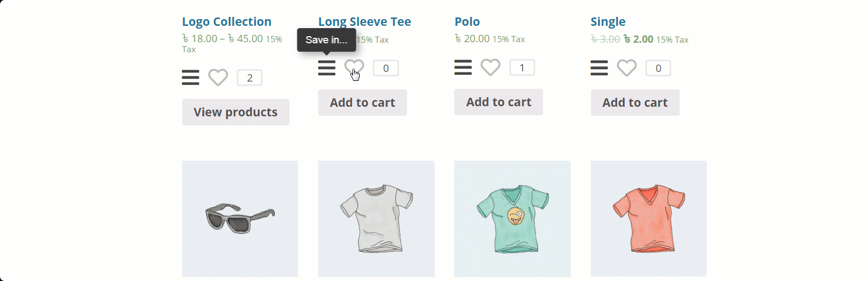This screenshot has height=281, width=868.
Task: Click heart wishlist icon for Logo Collection
Action: [218, 78]
